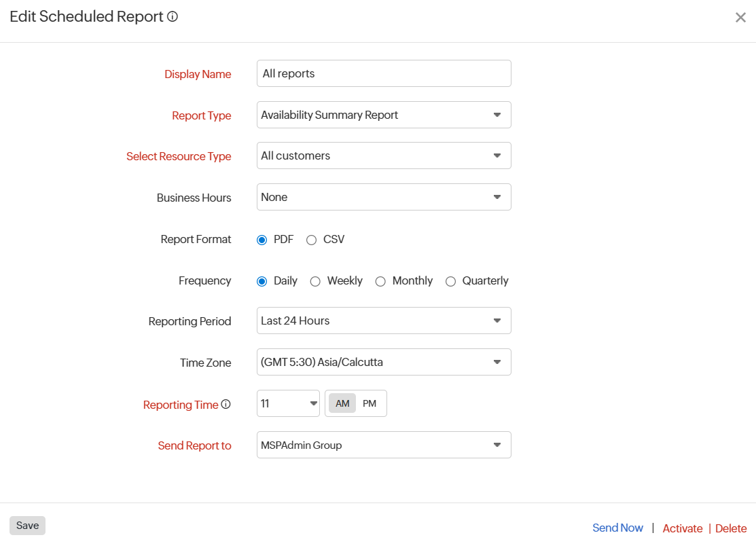
Task: Select Monthly frequency option
Action: point(380,280)
